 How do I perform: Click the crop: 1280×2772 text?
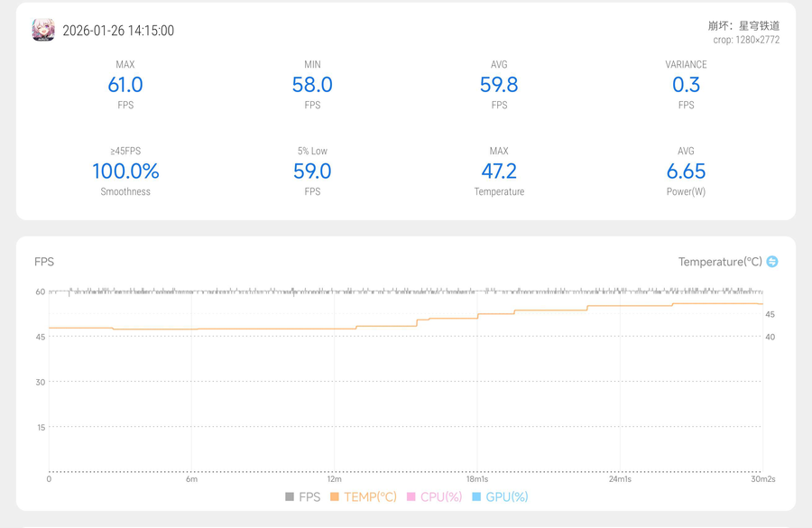pyautogui.click(x=745, y=40)
